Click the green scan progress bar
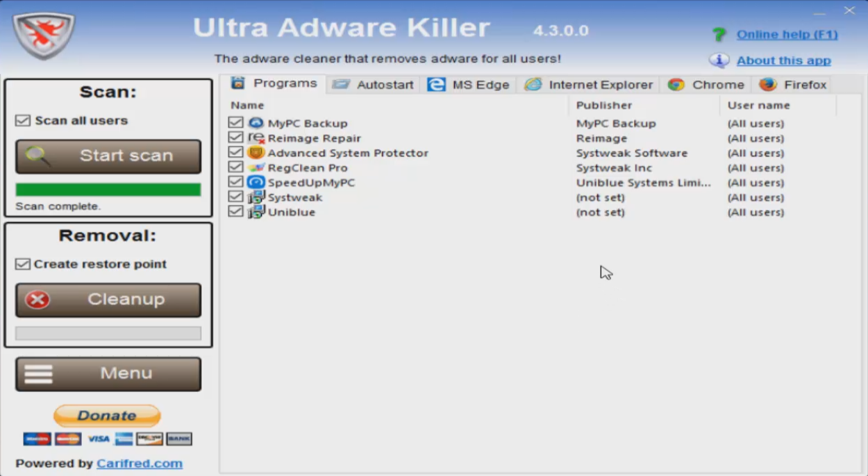This screenshot has height=476, width=868. 108,190
